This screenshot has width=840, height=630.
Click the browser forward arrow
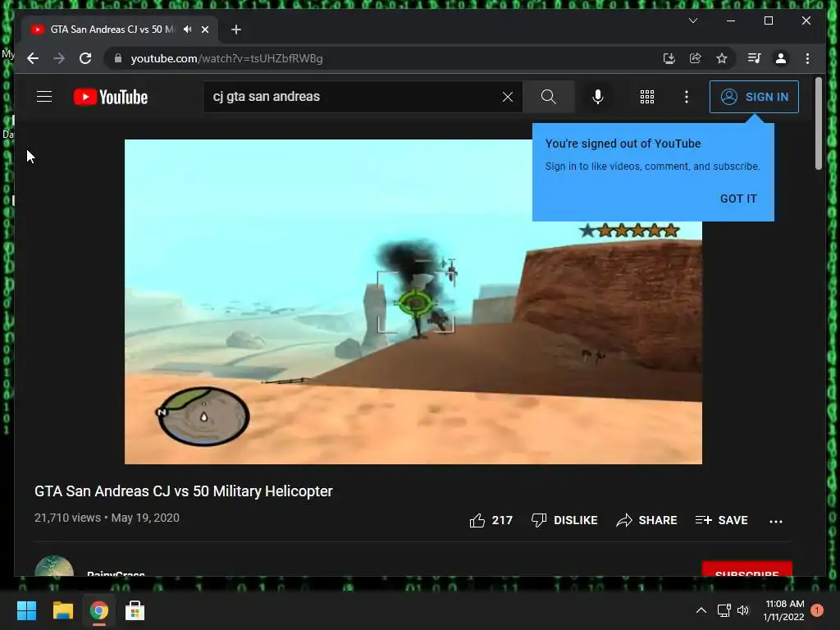(59, 58)
